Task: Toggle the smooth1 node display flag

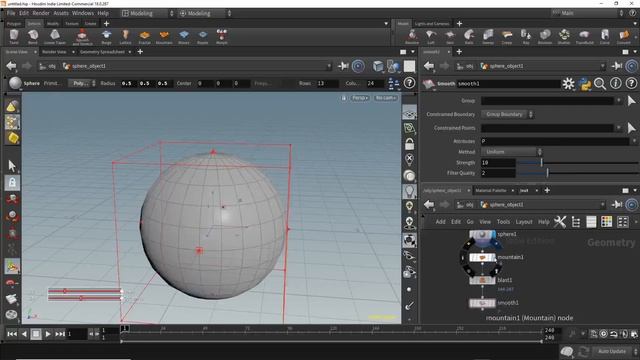Action: point(493,303)
